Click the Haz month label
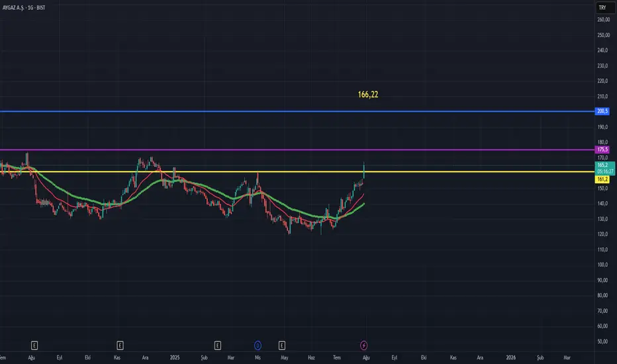This screenshot has width=617, height=364. pyautogui.click(x=311, y=357)
